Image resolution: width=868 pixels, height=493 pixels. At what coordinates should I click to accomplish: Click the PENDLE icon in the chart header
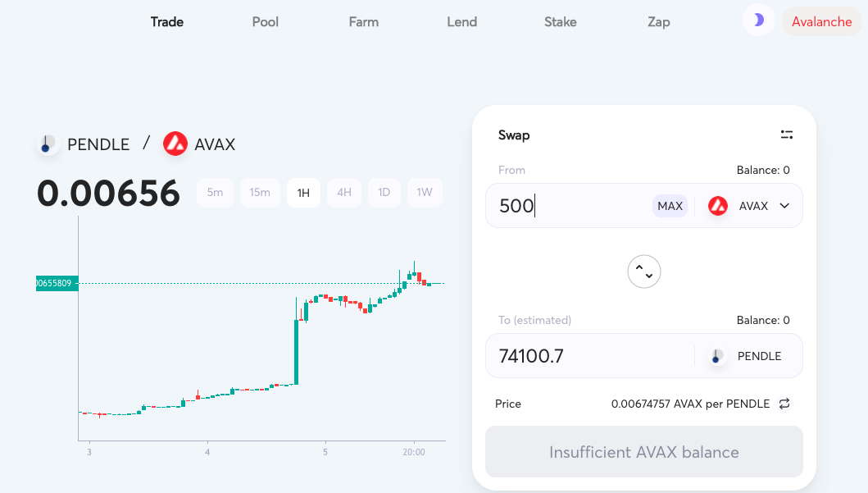[48, 144]
